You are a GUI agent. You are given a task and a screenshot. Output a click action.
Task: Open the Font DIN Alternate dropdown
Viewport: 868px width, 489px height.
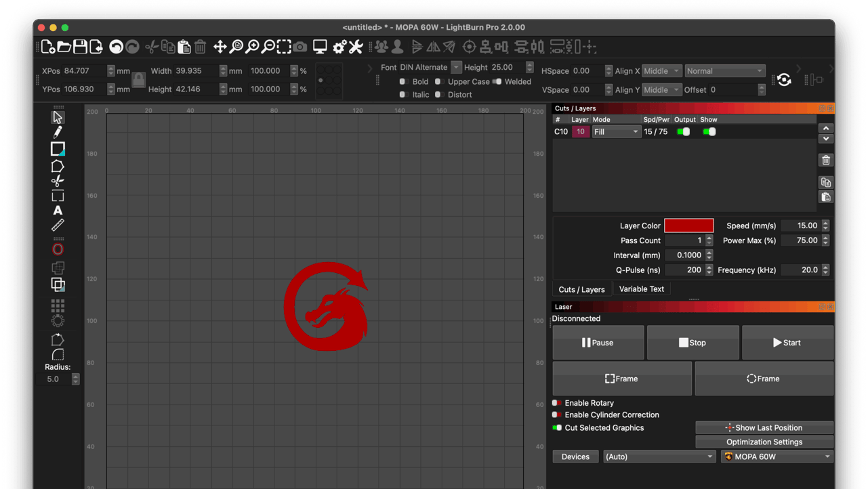[456, 67]
